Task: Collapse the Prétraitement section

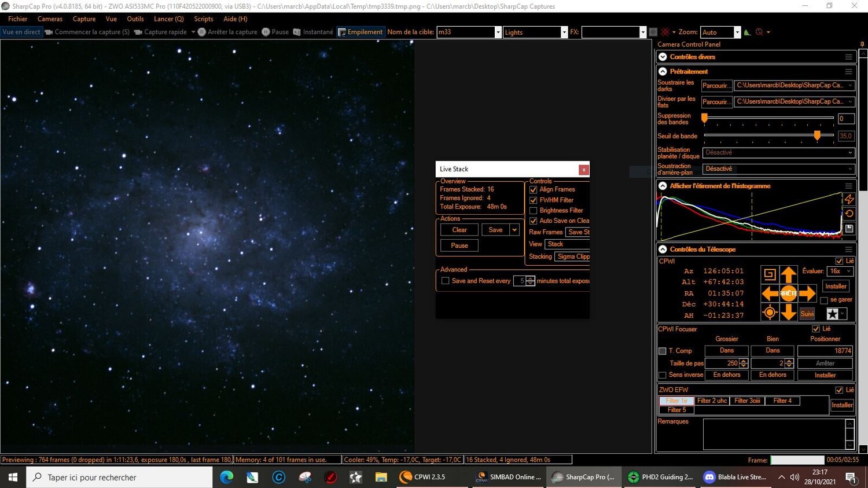Action: (x=663, y=71)
